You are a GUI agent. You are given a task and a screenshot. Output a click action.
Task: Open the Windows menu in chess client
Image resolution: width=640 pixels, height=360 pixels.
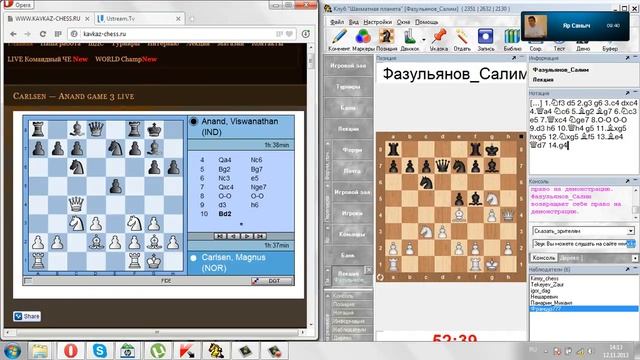403,22
